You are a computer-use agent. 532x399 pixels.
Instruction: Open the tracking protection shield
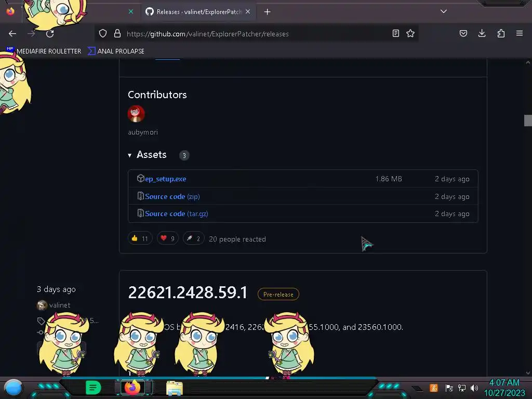103,33
